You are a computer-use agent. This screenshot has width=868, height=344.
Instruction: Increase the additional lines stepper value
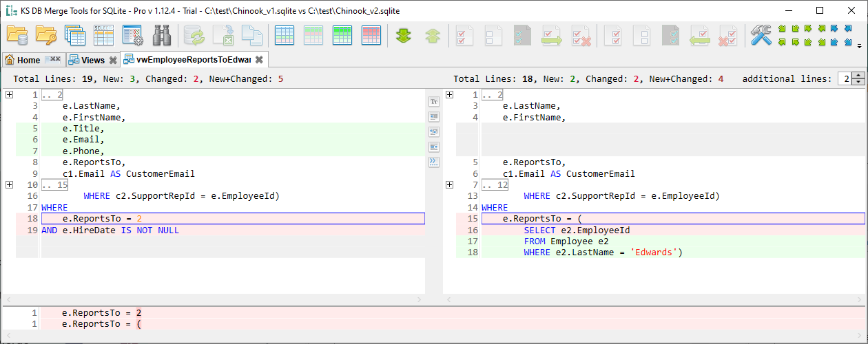click(x=858, y=76)
